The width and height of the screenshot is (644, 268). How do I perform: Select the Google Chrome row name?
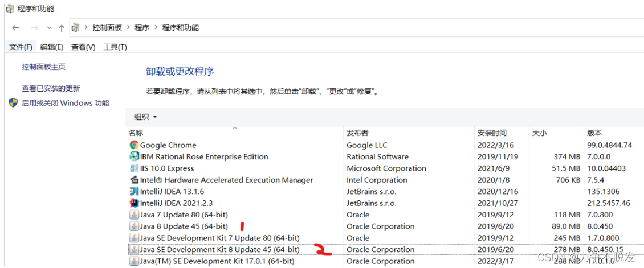tap(168, 145)
